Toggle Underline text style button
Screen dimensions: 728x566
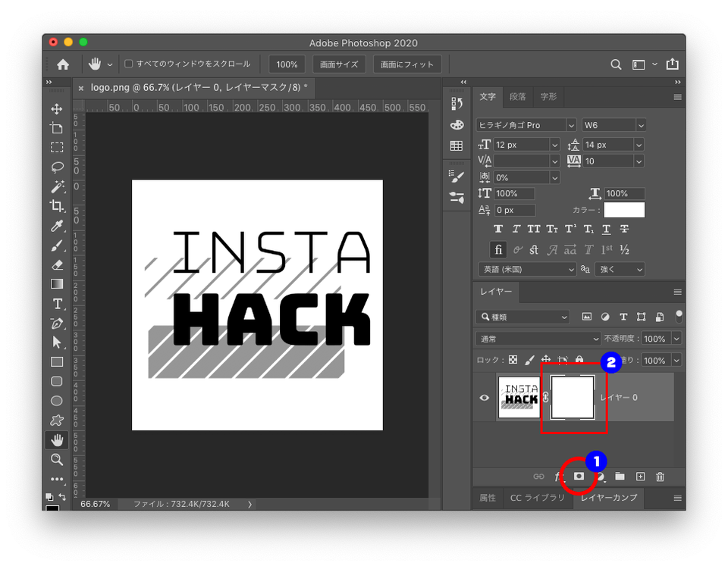click(607, 229)
